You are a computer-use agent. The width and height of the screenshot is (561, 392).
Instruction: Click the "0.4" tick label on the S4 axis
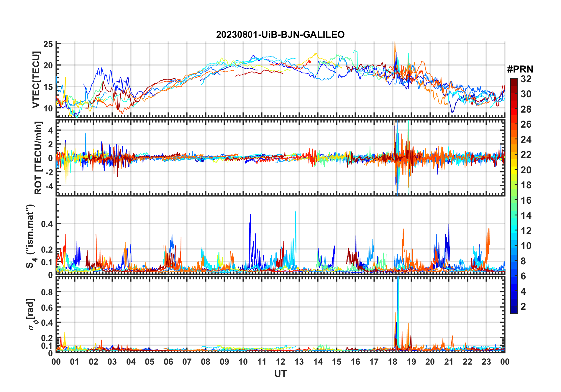click(47, 224)
